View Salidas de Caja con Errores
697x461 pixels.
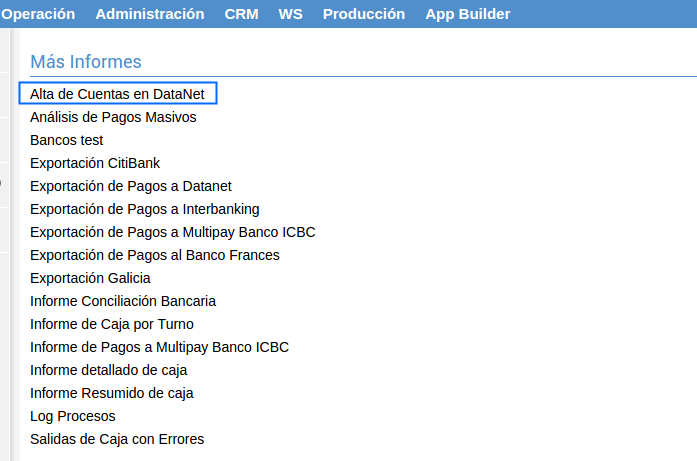[117, 439]
